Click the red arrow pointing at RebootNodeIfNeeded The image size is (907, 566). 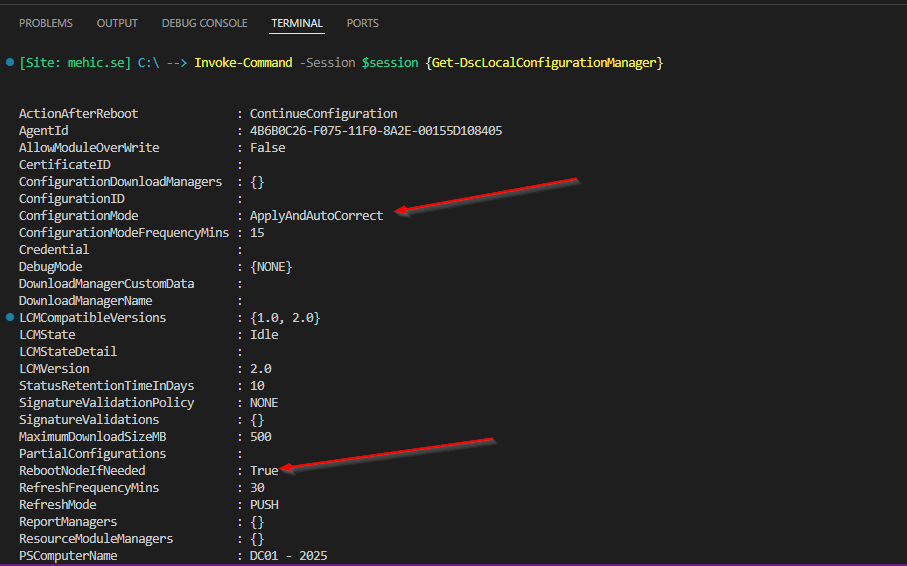click(x=388, y=452)
